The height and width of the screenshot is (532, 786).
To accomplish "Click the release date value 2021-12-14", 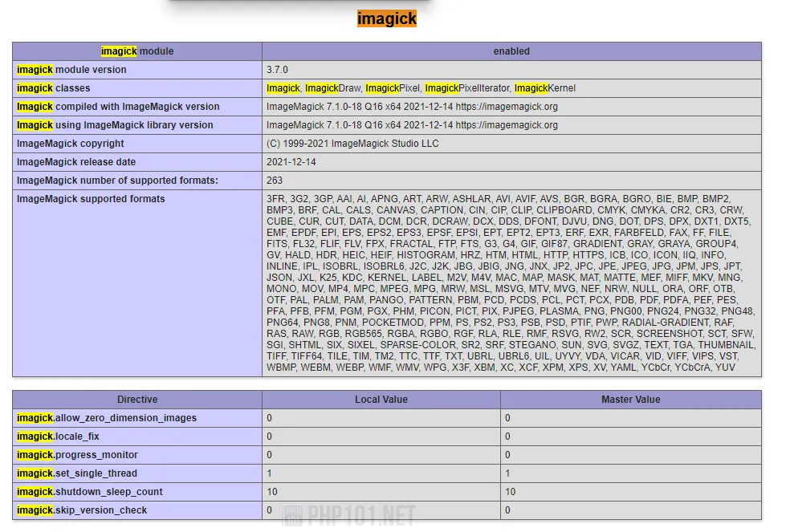I will (291, 162).
